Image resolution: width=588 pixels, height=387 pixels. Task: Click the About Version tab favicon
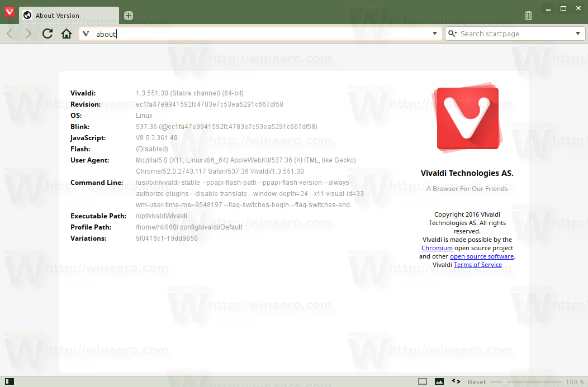click(27, 16)
